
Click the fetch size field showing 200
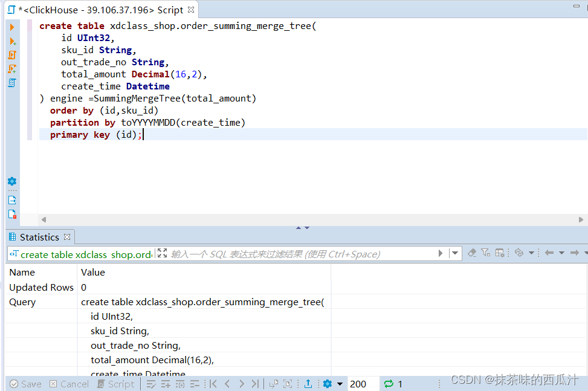[362, 384]
